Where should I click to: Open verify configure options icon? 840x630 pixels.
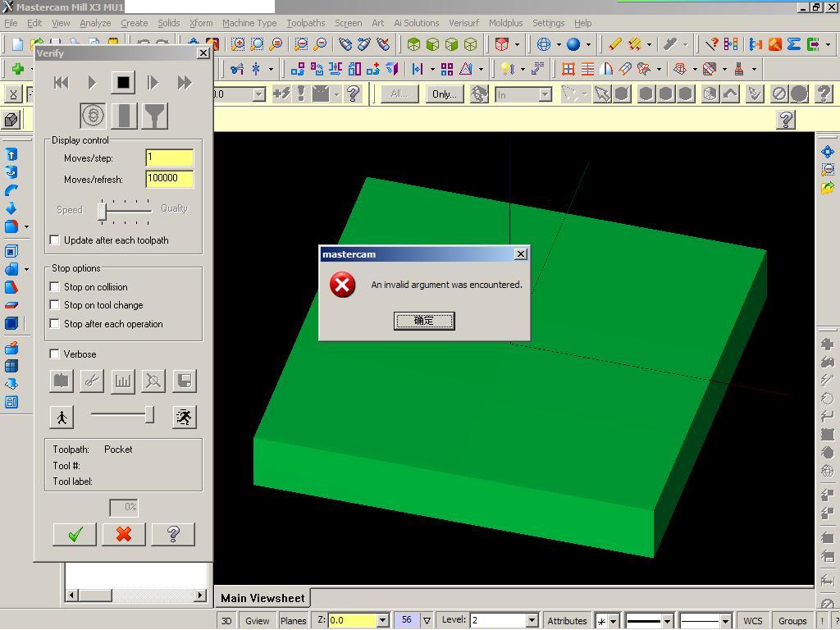coord(61,381)
